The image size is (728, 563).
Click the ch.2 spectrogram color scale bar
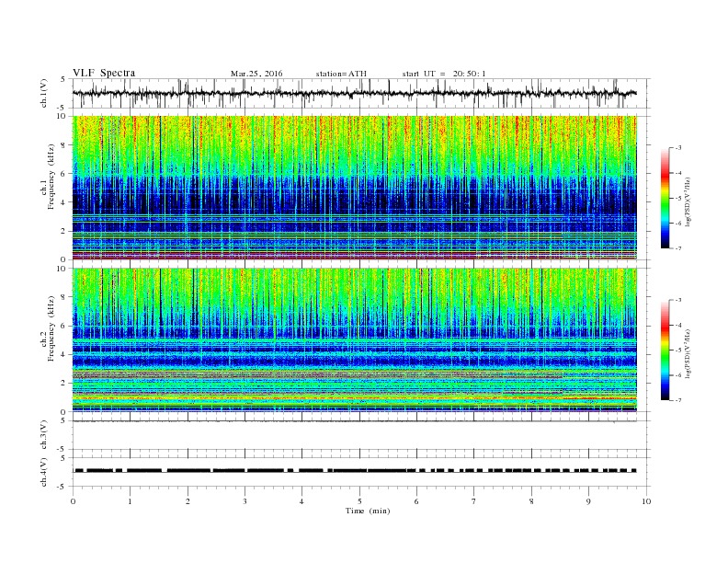tap(665, 350)
